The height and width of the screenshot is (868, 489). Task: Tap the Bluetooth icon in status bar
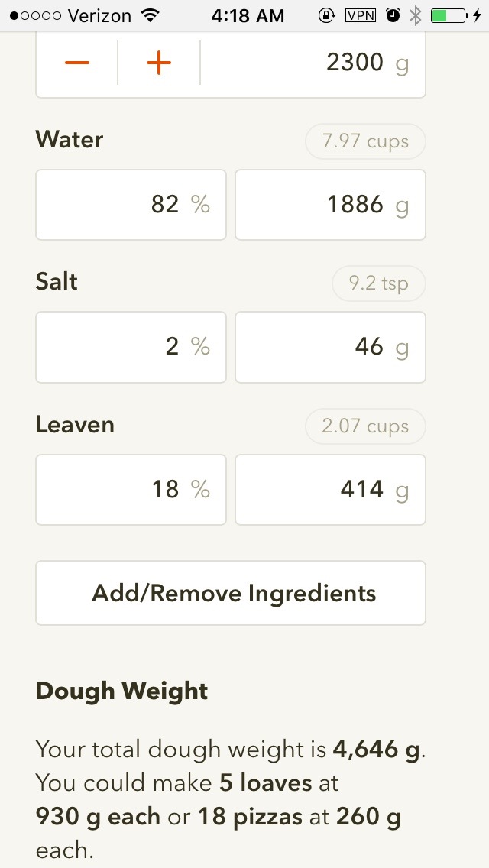[415, 15]
